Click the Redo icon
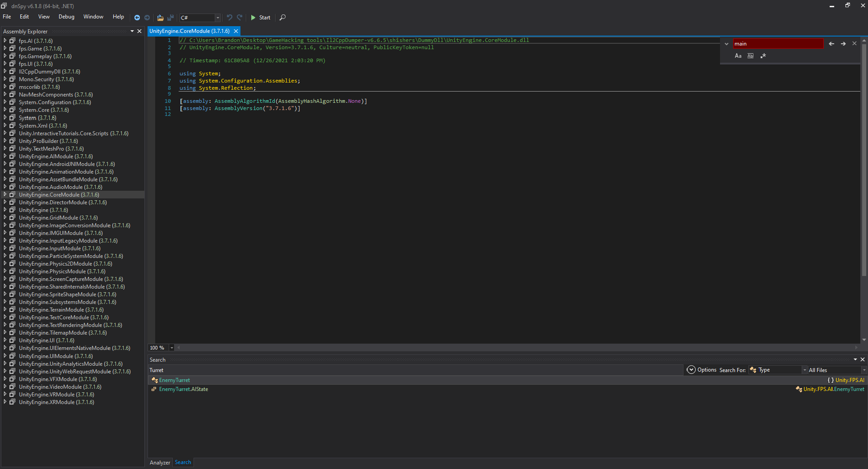Screen dimensions: 868x469 240,18
